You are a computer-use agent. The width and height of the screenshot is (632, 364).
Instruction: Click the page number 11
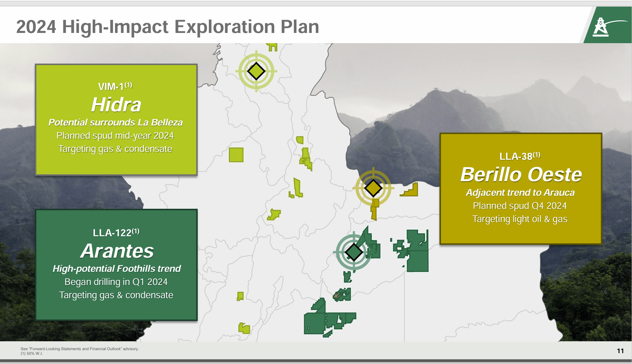click(x=620, y=350)
